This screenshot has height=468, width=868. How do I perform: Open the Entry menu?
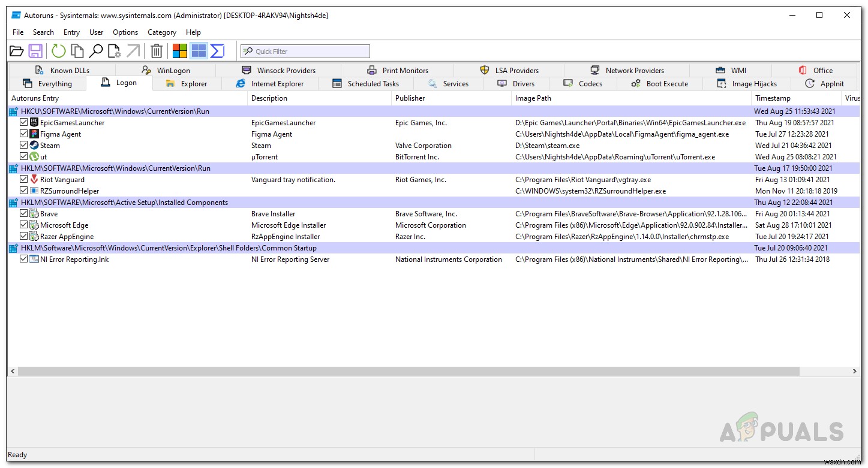[x=71, y=32]
